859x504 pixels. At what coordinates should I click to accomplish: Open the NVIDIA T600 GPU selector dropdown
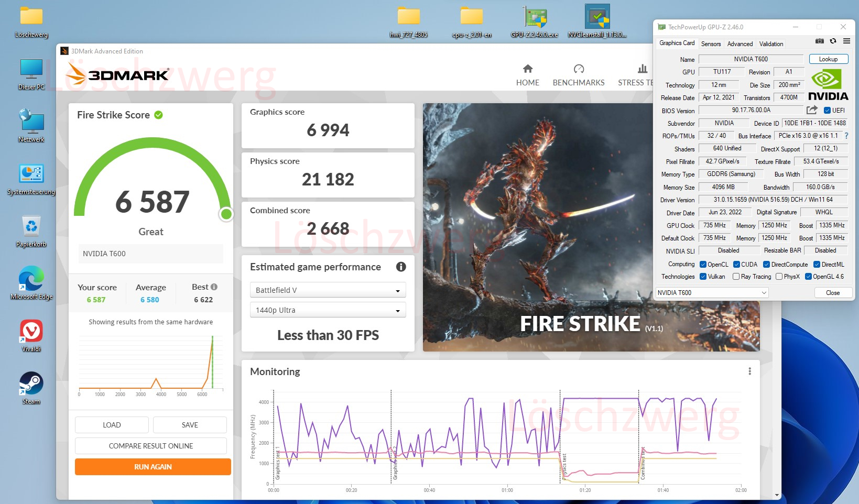[712, 293]
